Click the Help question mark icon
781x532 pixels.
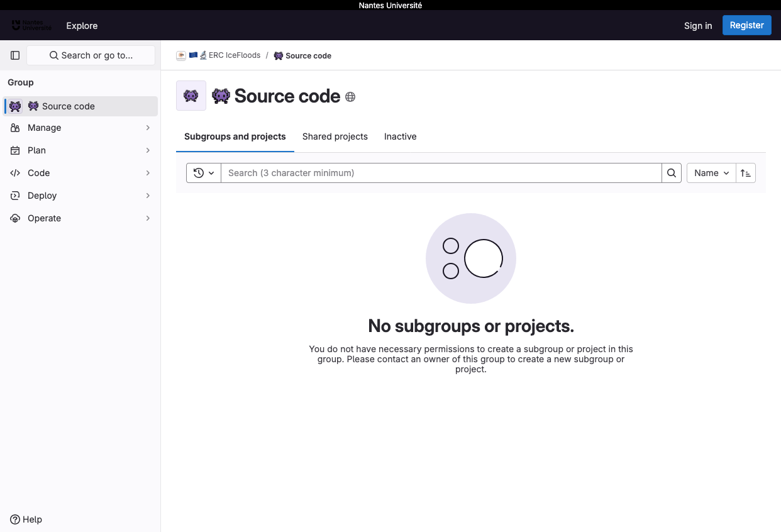click(15, 519)
